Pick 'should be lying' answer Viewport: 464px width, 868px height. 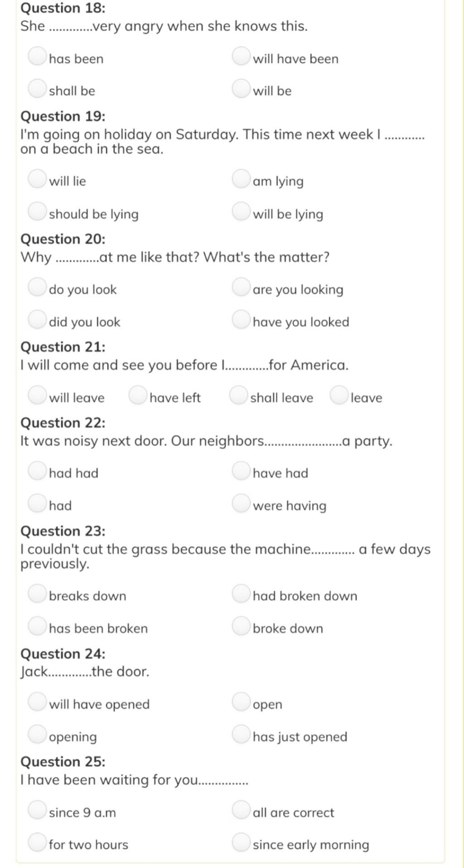point(37,211)
